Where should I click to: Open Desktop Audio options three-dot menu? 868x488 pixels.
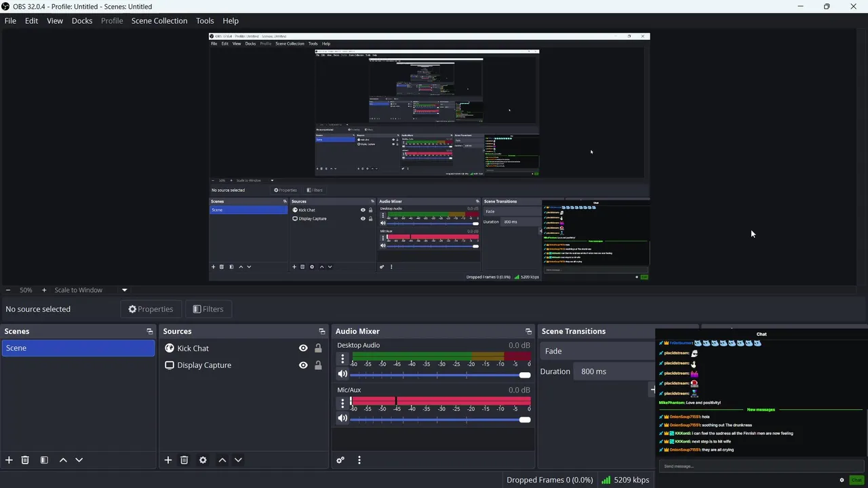click(x=342, y=359)
